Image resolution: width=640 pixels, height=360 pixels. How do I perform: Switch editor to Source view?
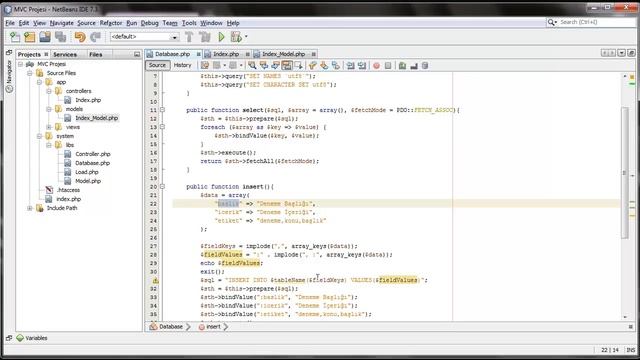tap(157, 65)
